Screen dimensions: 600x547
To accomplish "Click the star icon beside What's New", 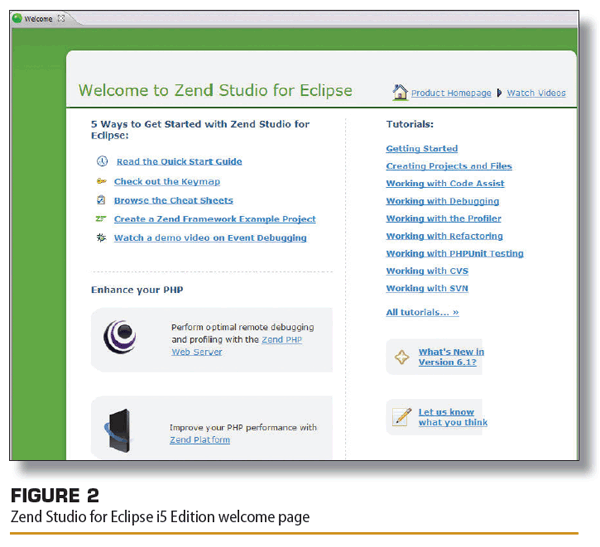I will (x=402, y=357).
